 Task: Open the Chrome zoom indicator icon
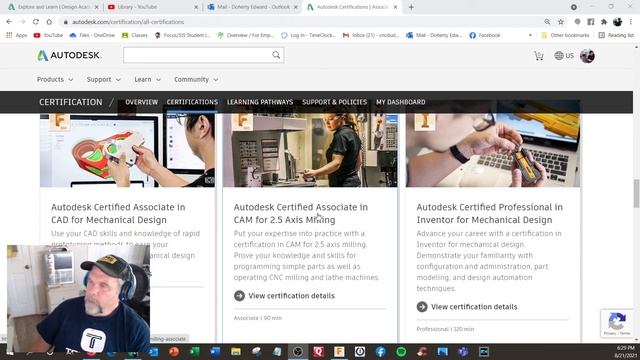547,22
